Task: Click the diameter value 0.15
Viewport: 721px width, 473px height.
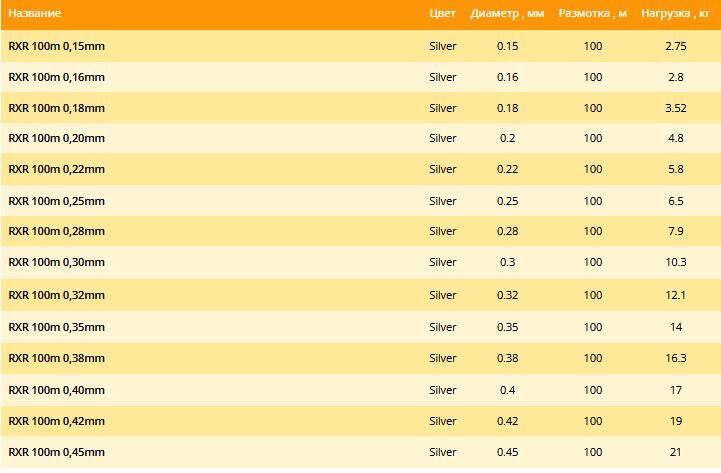Action: (507, 46)
